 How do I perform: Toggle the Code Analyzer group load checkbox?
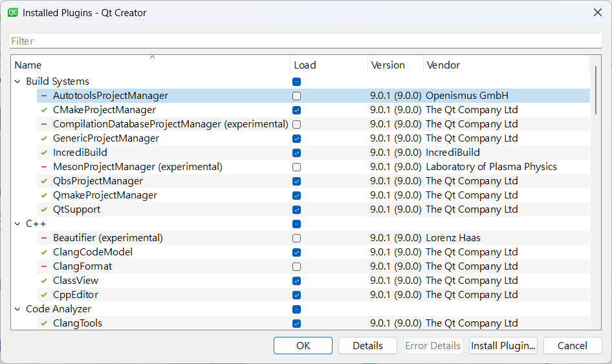[x=297, y=310]
